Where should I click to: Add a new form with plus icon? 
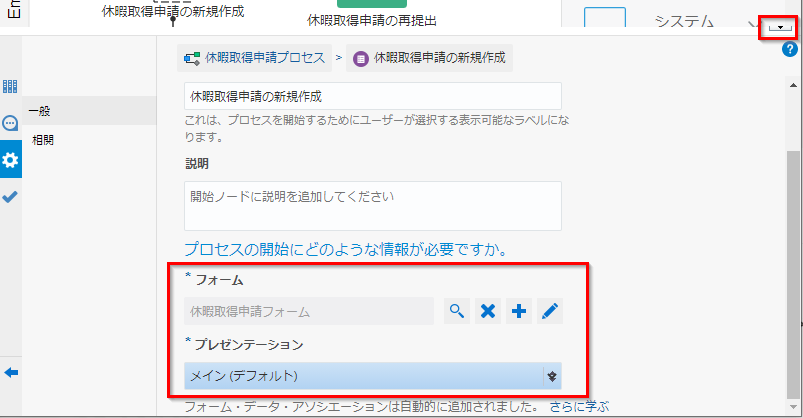(x=519, y=311)
